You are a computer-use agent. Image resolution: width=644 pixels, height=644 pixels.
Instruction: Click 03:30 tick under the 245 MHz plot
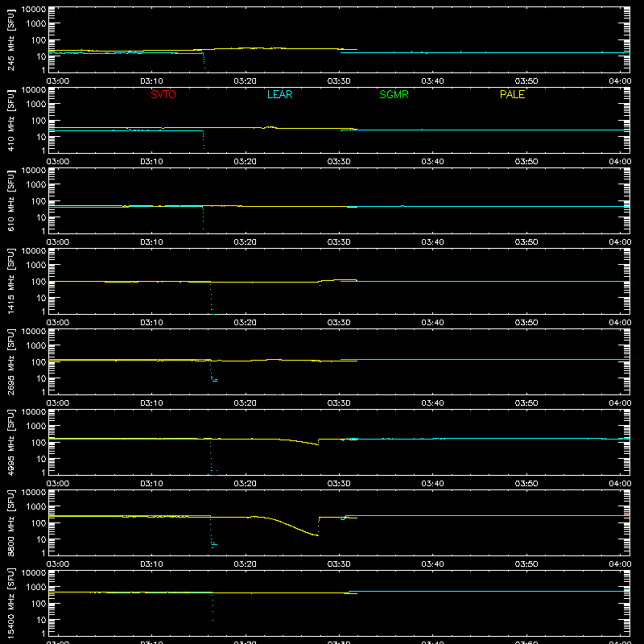coord(339,81)
